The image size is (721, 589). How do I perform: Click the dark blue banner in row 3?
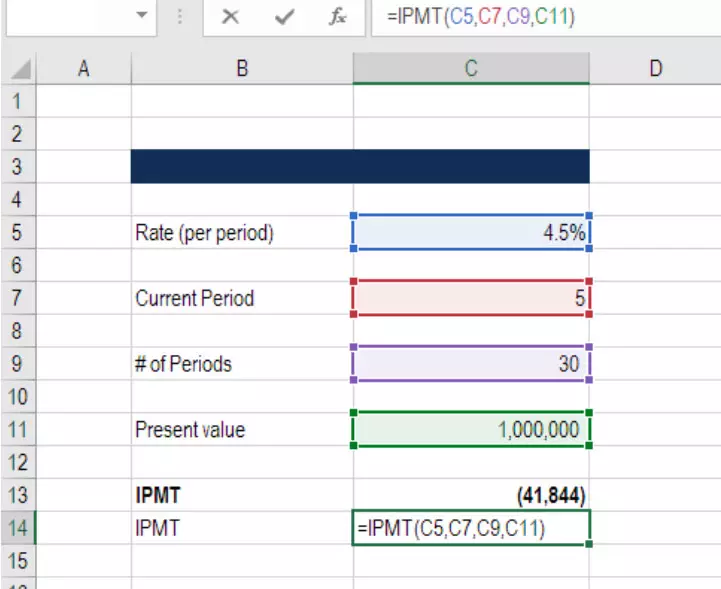[x=360, y=166]
